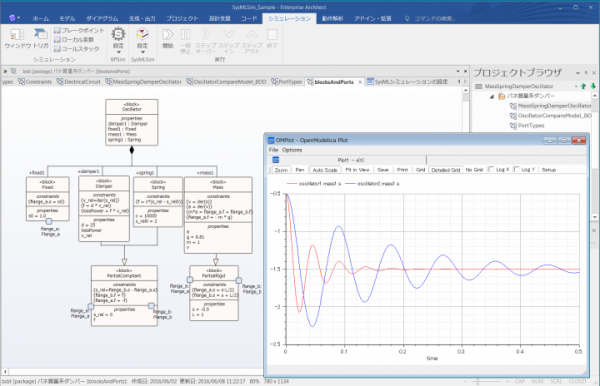Click the diagram icon in breadcrumb bar
The width and height of the screenshot is (600, 386).
[x=14, y=71]
